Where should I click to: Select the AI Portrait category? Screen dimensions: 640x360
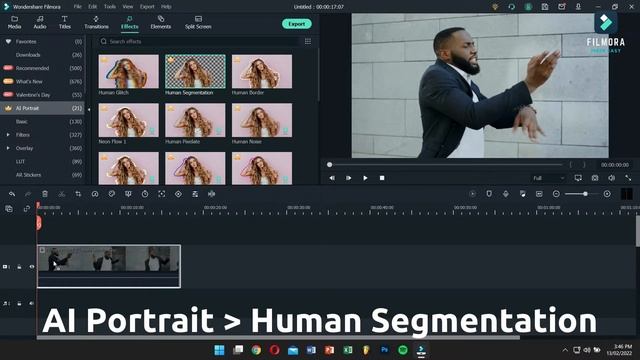[x=42, y=108]
